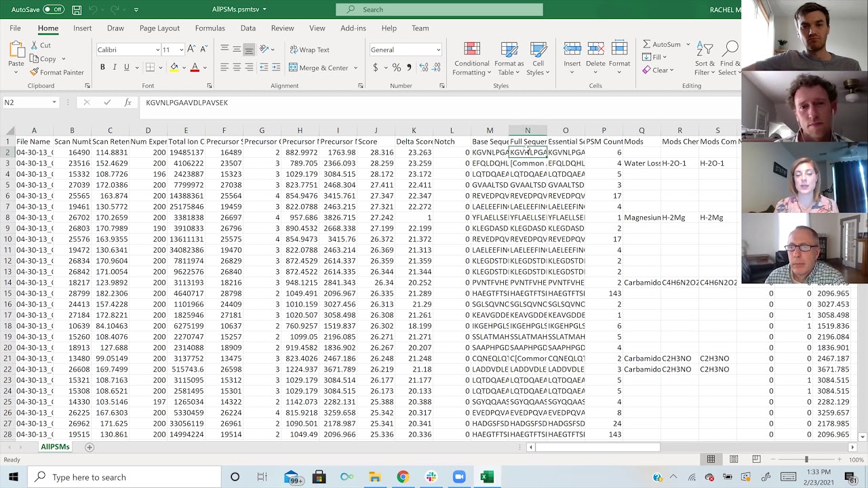Click the zoom slider in status bar
868x488 pixels.
pyautogui.click(x=806, y=460)
